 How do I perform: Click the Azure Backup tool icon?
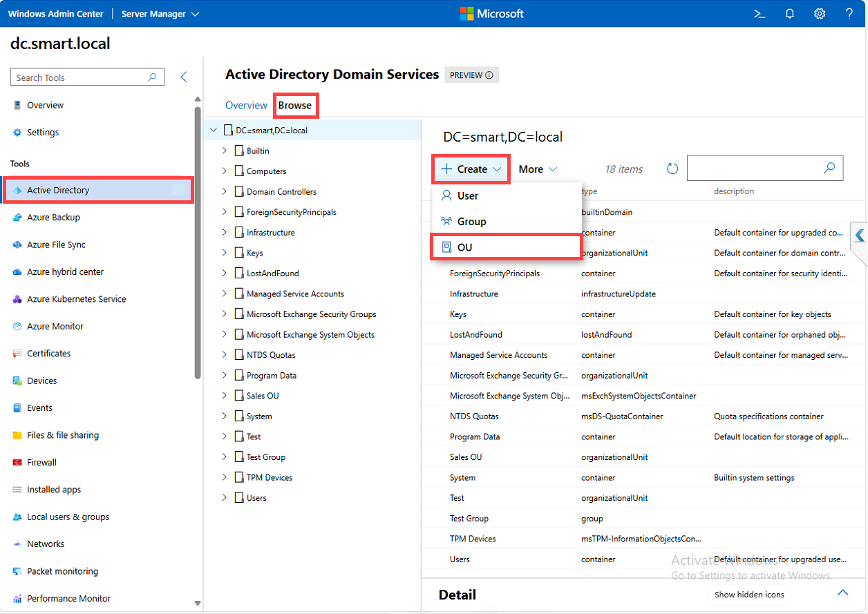tap(17, 218)
